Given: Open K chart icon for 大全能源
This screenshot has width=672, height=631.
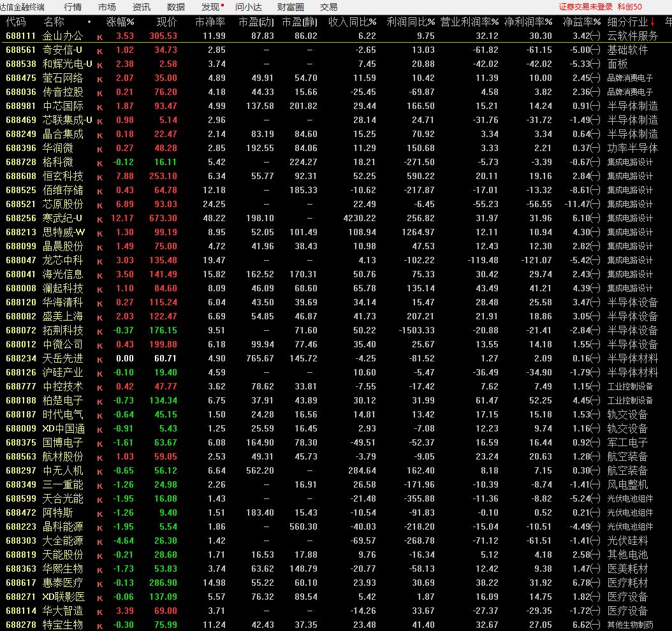Looking at the screenshot, I should (x=100, y=542).
